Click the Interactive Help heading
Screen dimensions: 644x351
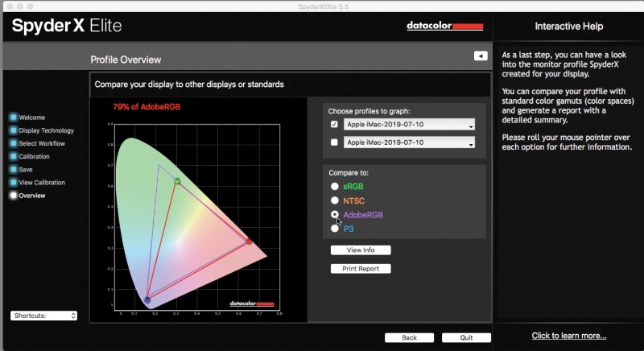569,27
